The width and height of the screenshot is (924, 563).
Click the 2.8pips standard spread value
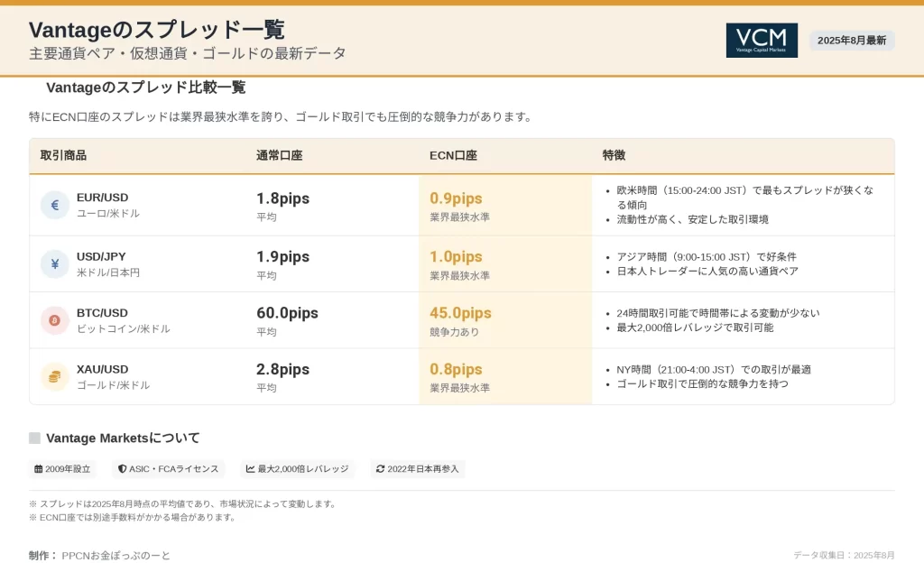pyautogui.click(x=282, y=370)
